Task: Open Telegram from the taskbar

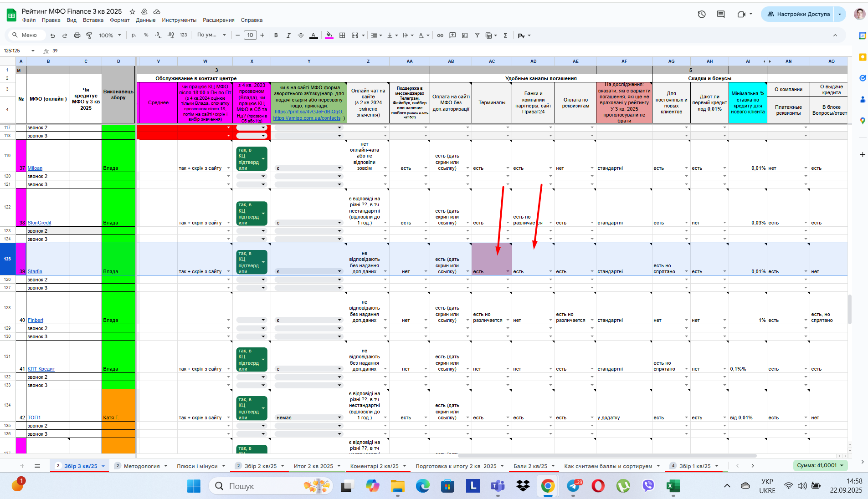Action: [x=574, y=486]
